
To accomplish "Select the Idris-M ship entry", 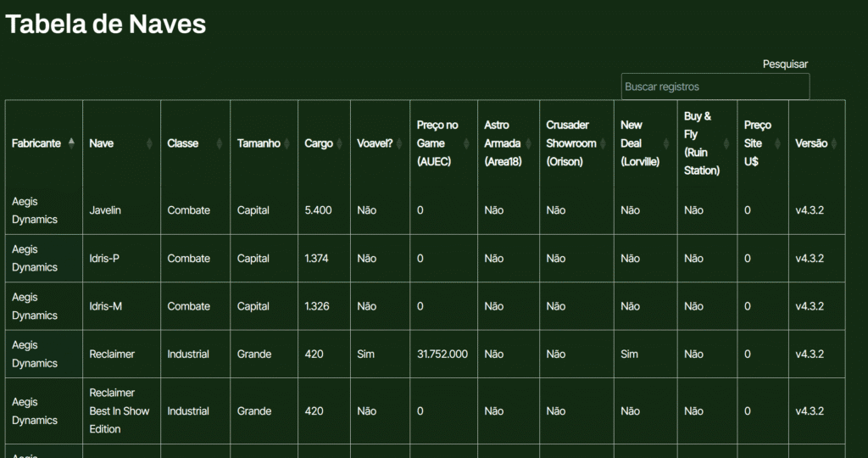I will tap(106, 306).
